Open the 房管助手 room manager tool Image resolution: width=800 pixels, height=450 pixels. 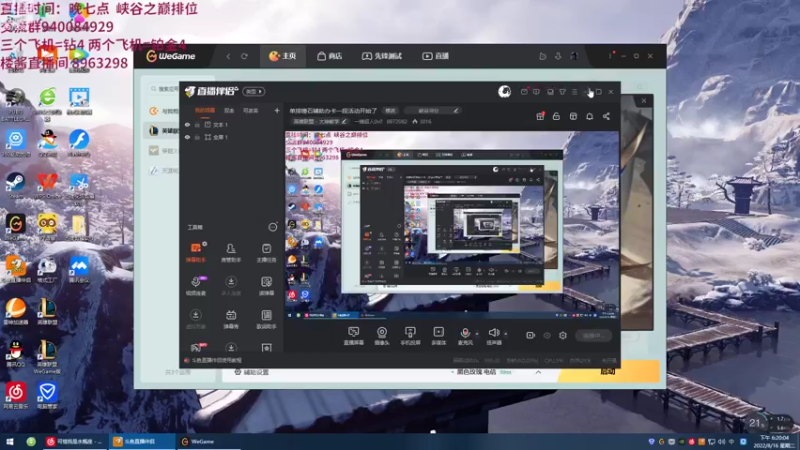(x=231, y=253)
